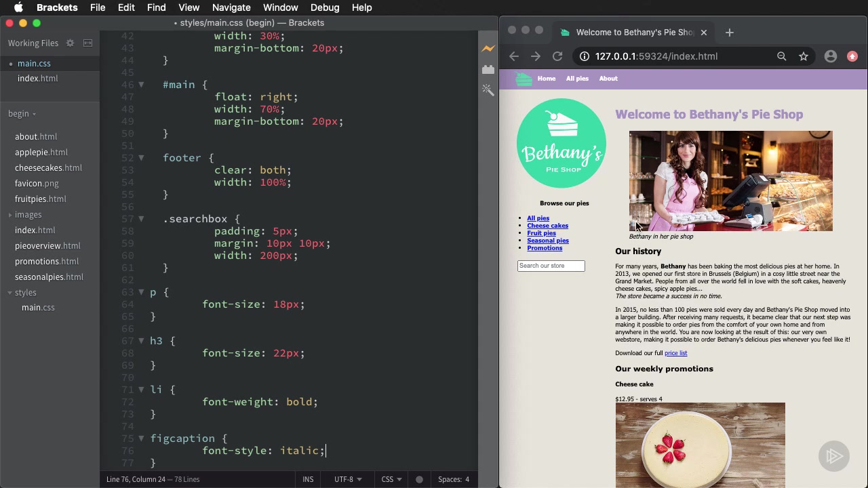This screenshot has height=488, width=868.
Task: Open the Debug menu
Action: (x=325, y=7)
